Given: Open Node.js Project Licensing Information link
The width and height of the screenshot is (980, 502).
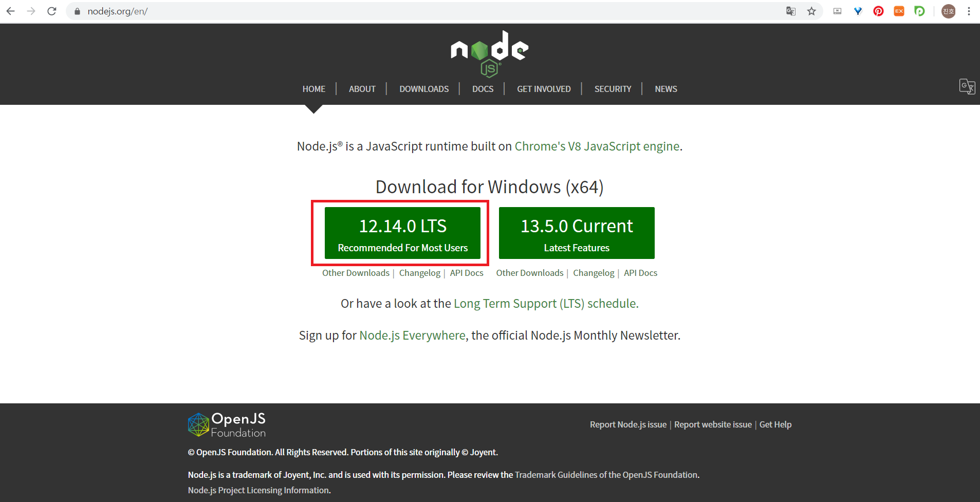Looking at the screenshot, I should [258, 490].
